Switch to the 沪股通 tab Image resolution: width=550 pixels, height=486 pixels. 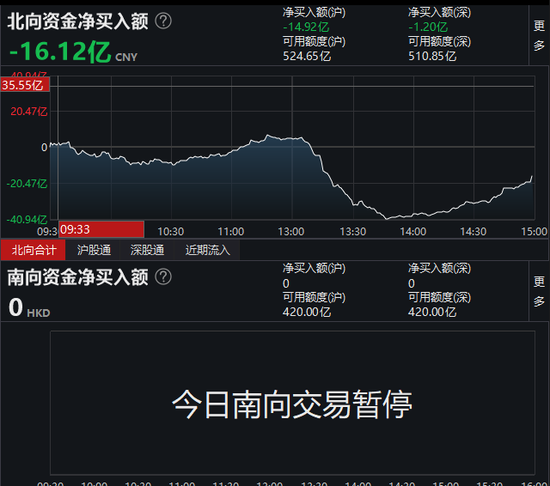94,250
